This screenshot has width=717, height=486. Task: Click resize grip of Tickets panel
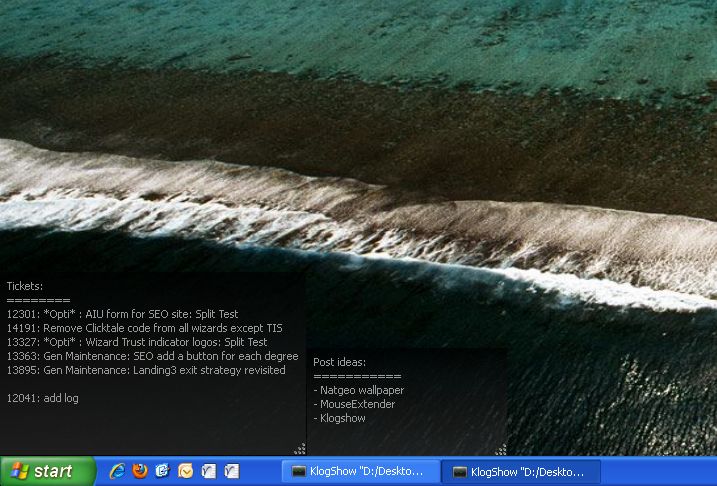pyautogui.click(x=300, y=449)
